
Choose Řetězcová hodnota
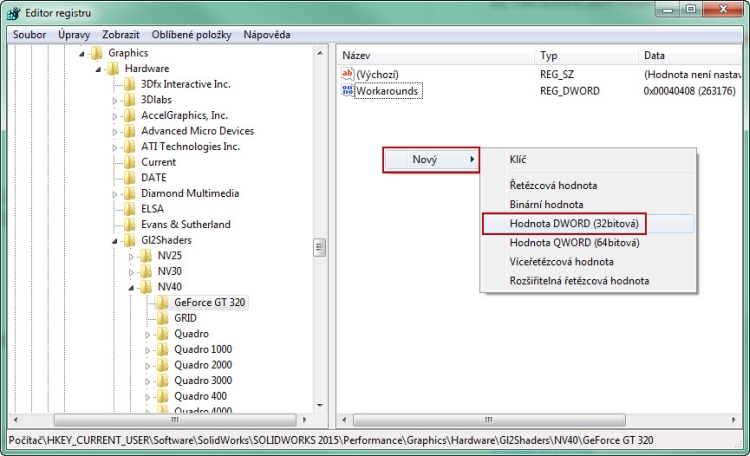pyautogui.click(x=588, y=185)
